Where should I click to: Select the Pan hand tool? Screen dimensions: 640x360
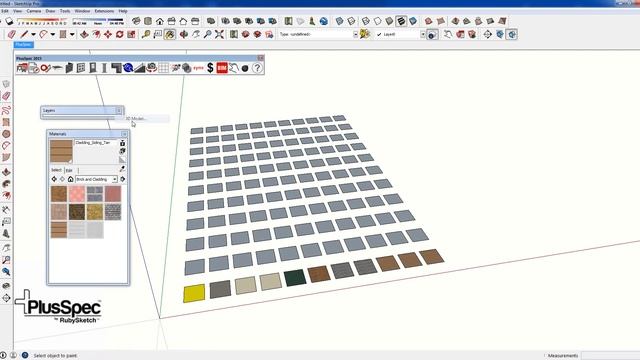pyautogui.click(x=196, y=34)
